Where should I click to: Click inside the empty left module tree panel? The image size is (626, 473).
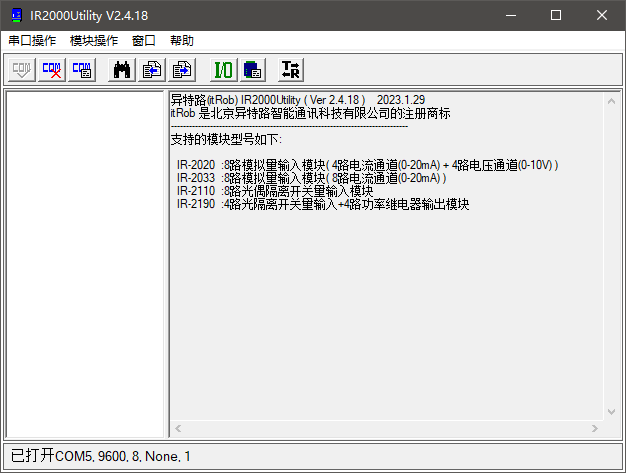tap(85, 264)
